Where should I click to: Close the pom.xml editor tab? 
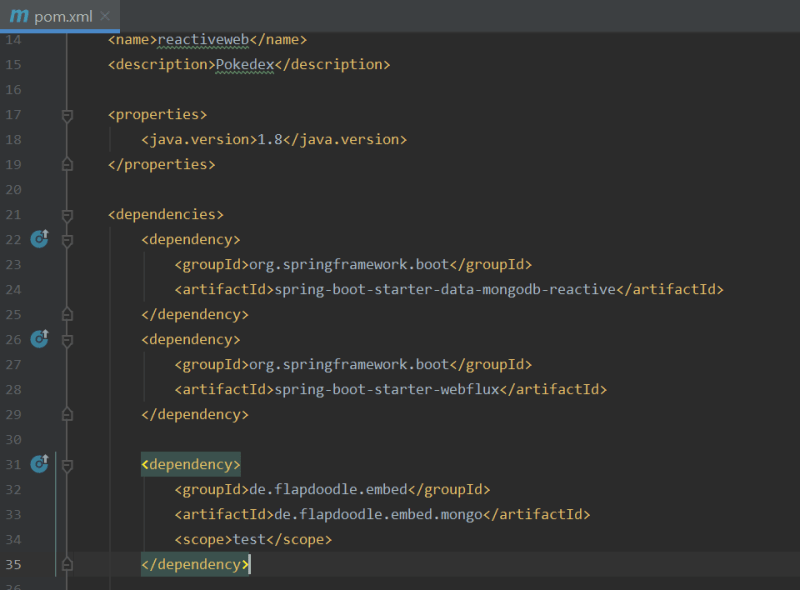coord(105,17)
